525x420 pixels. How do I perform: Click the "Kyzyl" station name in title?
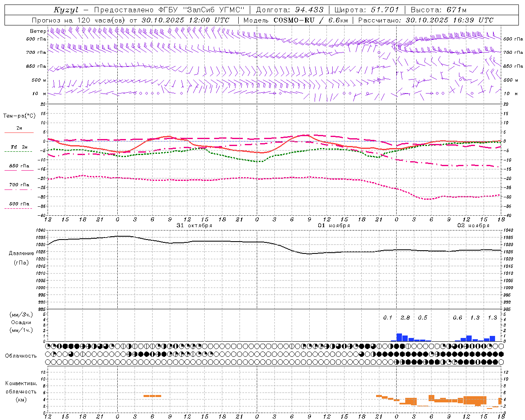tap(66, 10)
